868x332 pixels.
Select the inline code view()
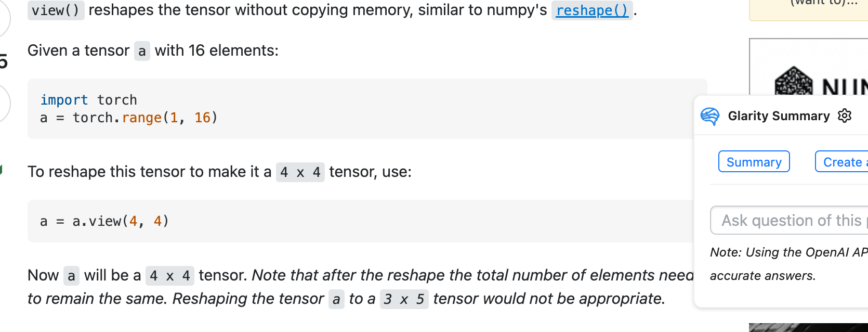(x=56, y=10)
